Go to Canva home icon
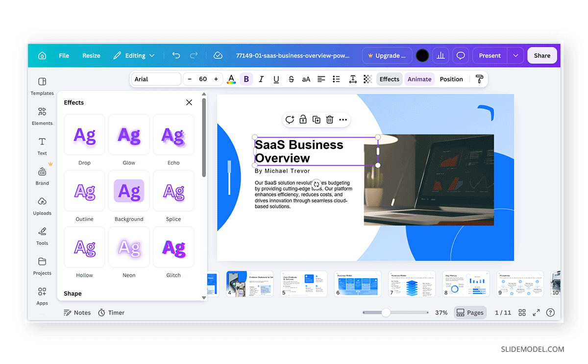This screenshot has height=364, width=588. pyautogui.click(x=42, y=55)
